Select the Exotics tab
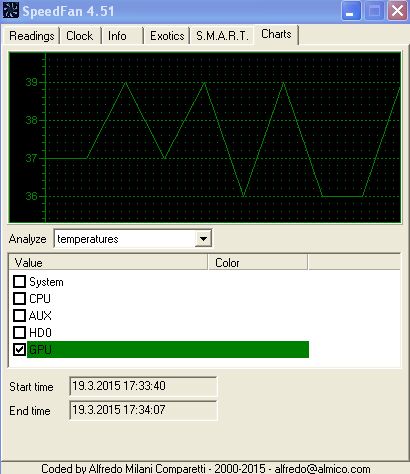Image resolution: width=410 pixels, height=474 pixels. coord(167,36)
